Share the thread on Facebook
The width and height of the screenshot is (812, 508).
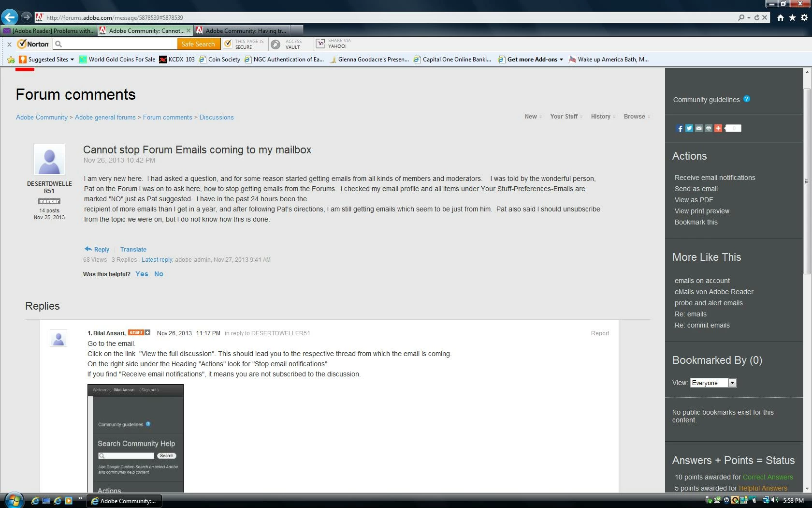click(x=680, y=128)
